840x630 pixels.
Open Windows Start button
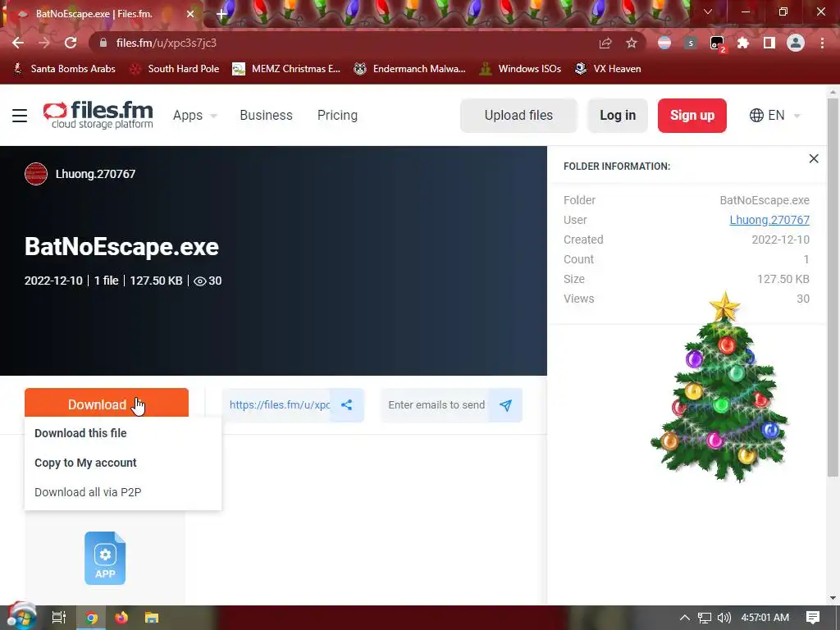click(x=21, y=617)
